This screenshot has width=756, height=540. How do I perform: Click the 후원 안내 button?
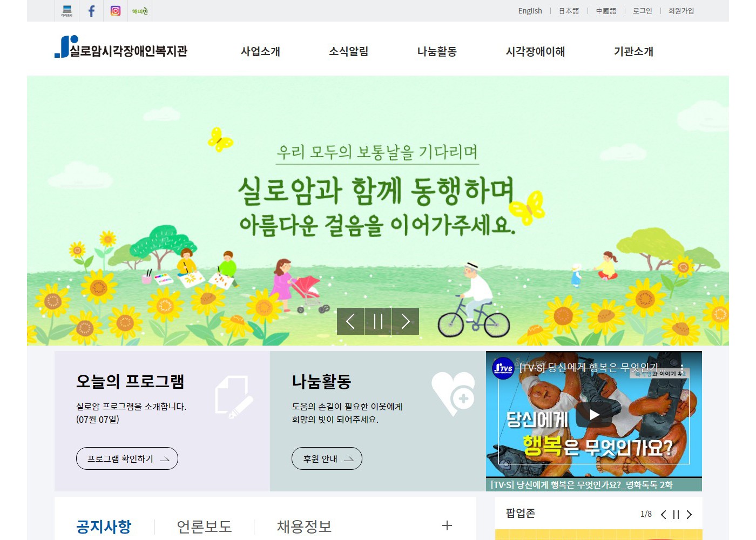pyautogui.click(x=327, y=458)
